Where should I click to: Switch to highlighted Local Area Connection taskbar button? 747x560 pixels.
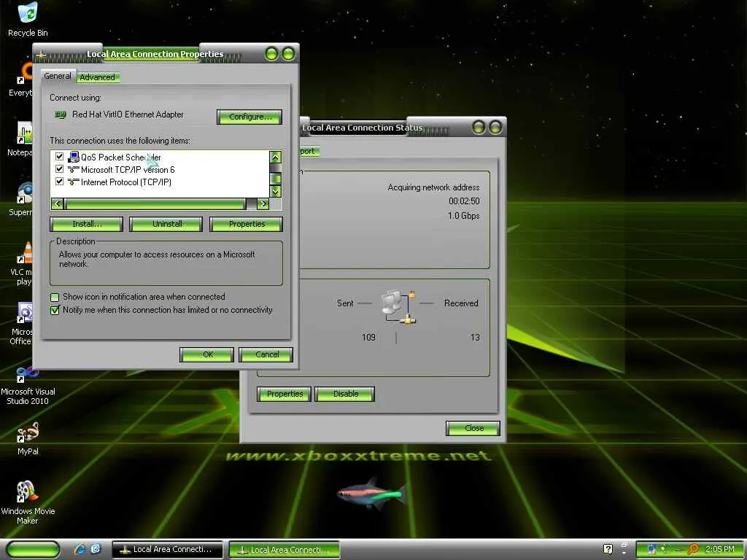285,550
